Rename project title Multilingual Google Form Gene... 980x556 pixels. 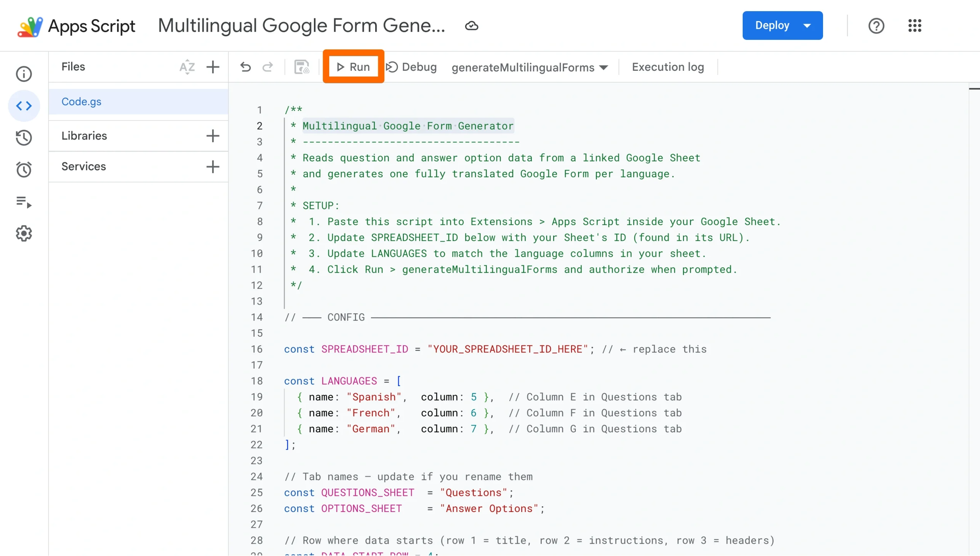pyautogui.click(x=302, y=26)
